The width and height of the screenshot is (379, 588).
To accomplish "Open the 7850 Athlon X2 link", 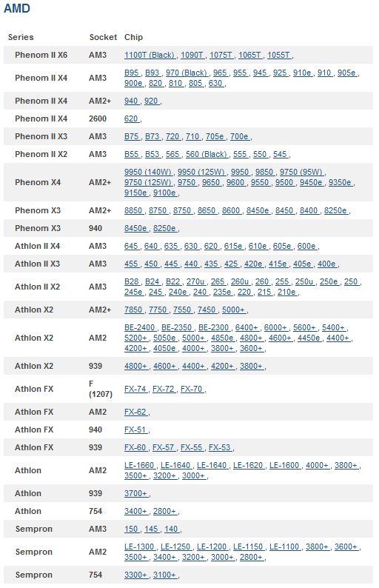I will click(133, 310).
